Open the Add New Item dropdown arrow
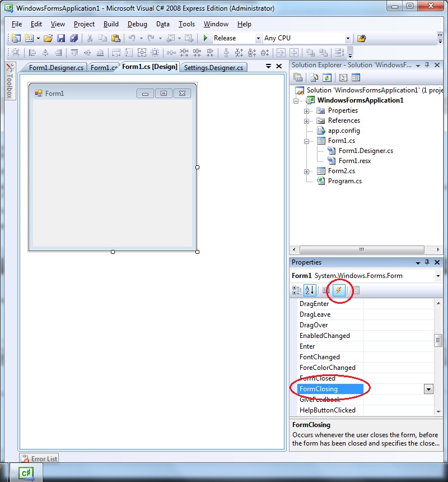 [38, 39]
